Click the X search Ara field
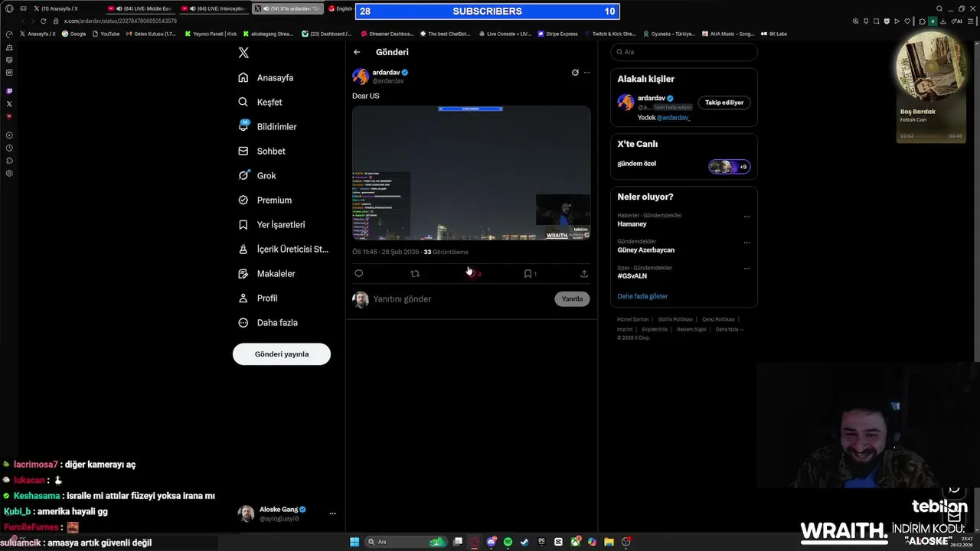Viewport: 980px width, 551px height. (x=684, y=52)
